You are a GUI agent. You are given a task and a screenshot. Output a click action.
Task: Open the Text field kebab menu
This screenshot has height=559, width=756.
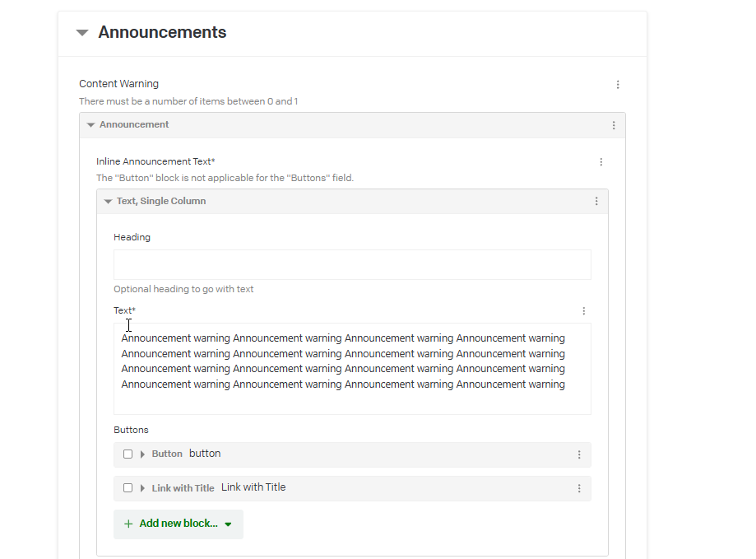[584, 311]
